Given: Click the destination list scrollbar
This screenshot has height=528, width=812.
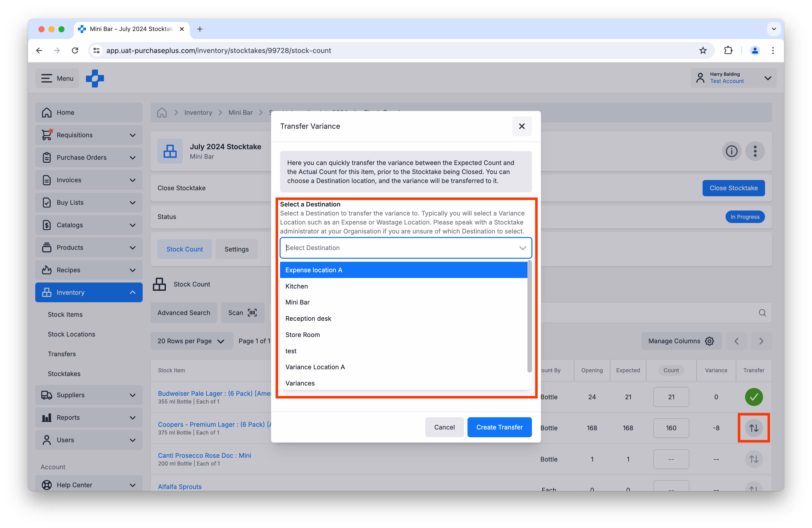Looking at the screenshot, I should point(529,316).
